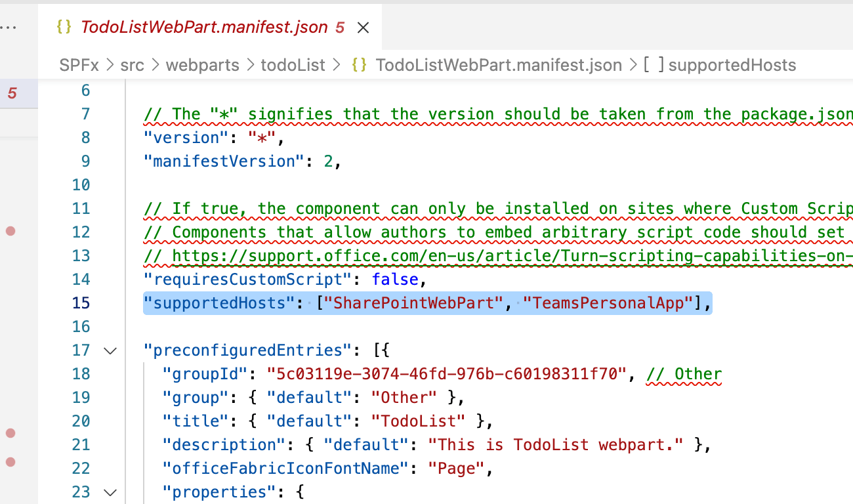Click the JSON braces icon in the editor tab

coord(64,27)
